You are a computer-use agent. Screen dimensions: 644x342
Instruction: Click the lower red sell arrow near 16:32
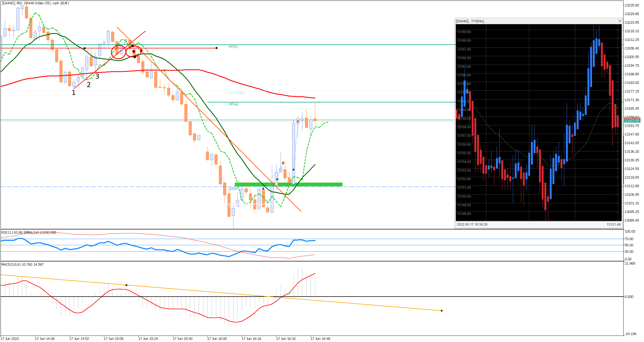[x=283, y=163]
